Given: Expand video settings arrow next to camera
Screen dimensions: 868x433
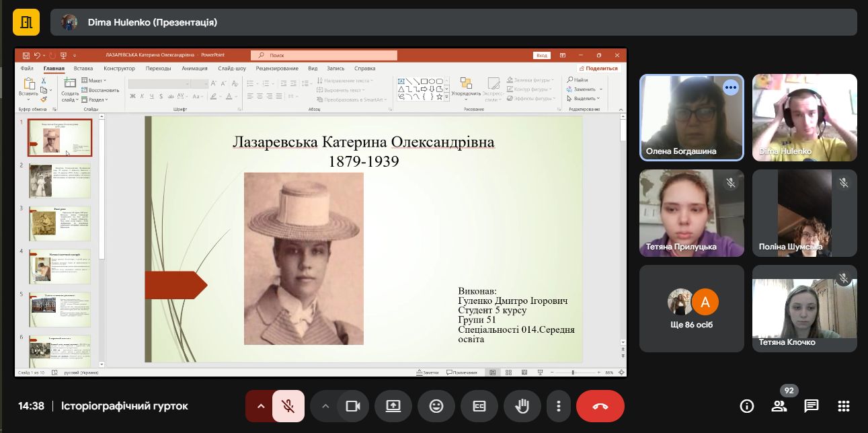Looking at the screenshot, I should tap(325, 406).
